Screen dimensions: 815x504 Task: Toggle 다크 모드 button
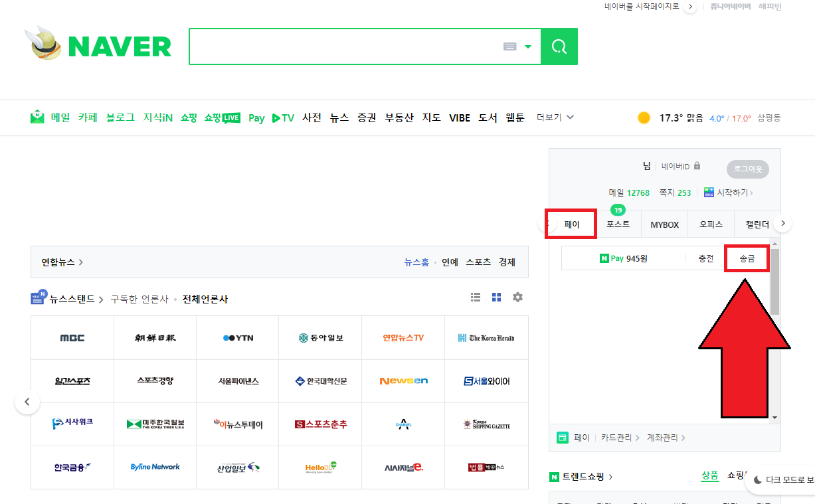pyautogui.click(x=782, y=479)
